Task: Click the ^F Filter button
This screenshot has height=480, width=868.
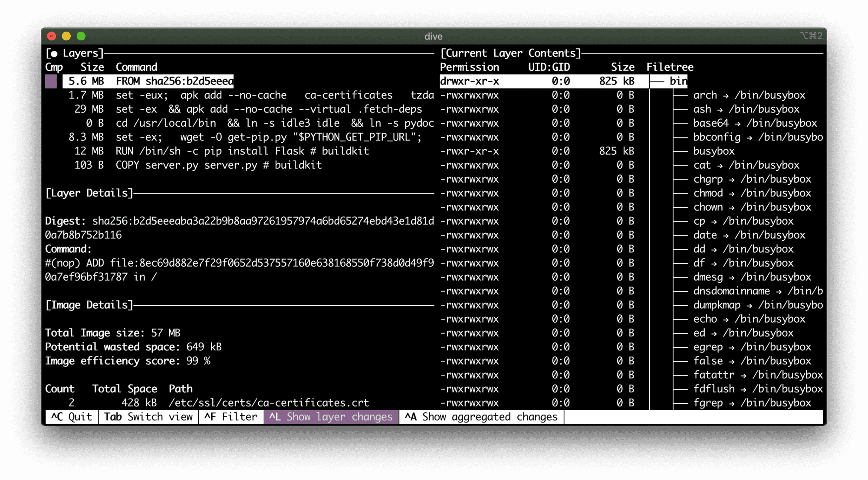Action: (231, 417)
